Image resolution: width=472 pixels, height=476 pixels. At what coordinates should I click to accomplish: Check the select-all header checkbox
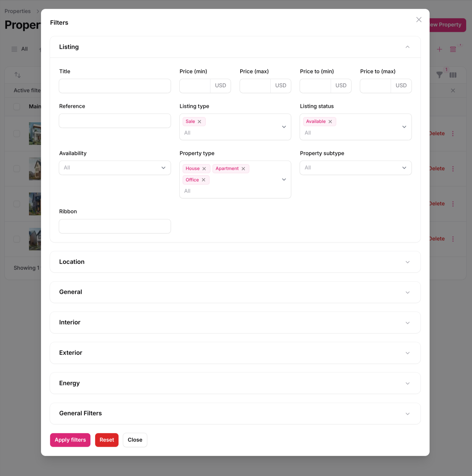coord(17,106)
